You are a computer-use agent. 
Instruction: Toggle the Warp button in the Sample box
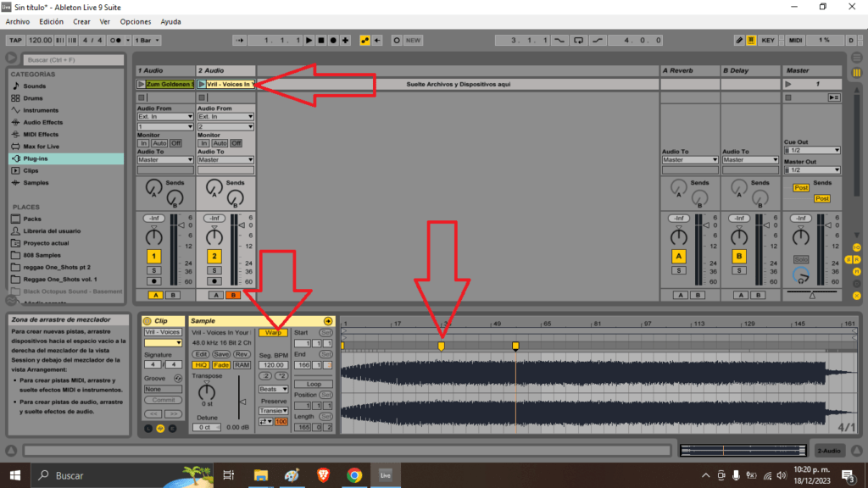pyautogui.click(x=273, y=332)
